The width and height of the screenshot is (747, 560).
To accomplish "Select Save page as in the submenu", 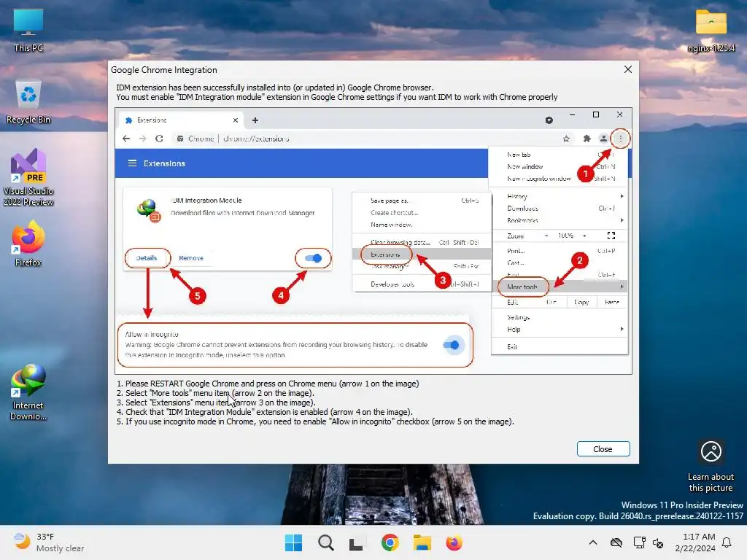I will tap(390, 201).
